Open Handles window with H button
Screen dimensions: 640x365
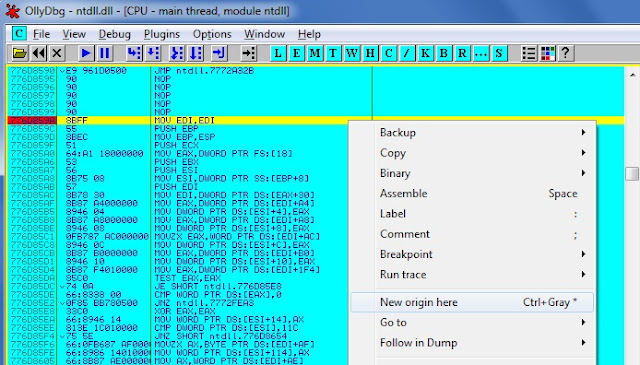pyautogui.click(x=370, y=53)
